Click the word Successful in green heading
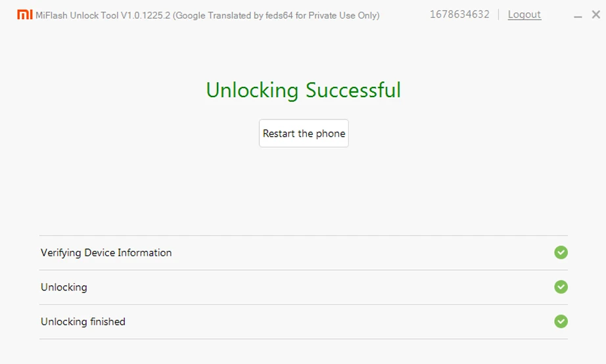606x364 pixels. [353, 91]
